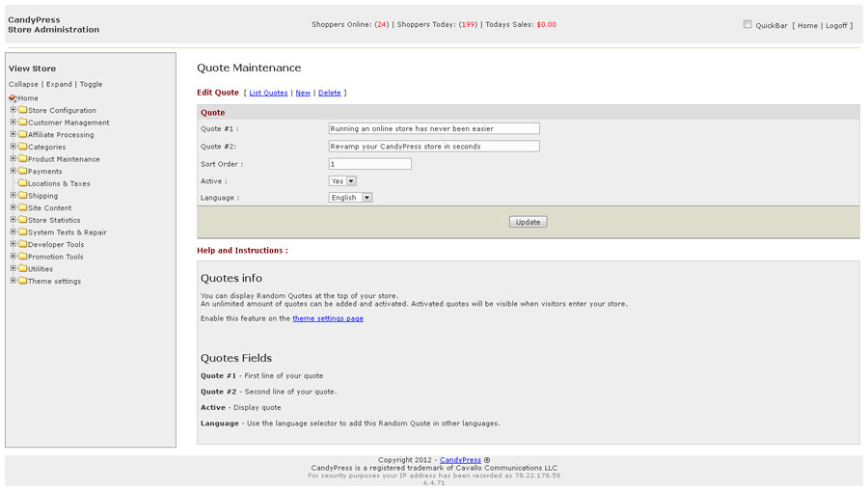Select Shipping tree label

tap(42, 196)
